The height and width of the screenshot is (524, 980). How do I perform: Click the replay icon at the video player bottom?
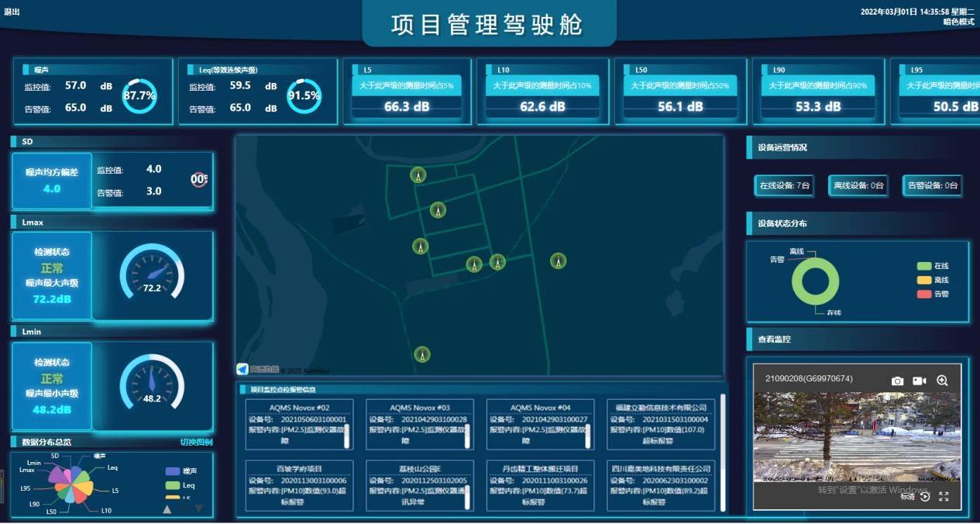(926, 496)
